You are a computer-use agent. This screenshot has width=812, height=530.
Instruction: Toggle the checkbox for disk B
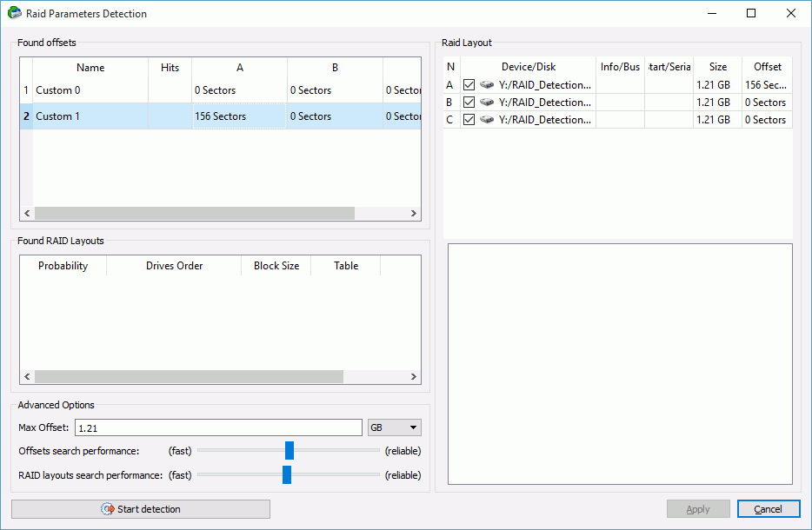(x=469, y=103)
